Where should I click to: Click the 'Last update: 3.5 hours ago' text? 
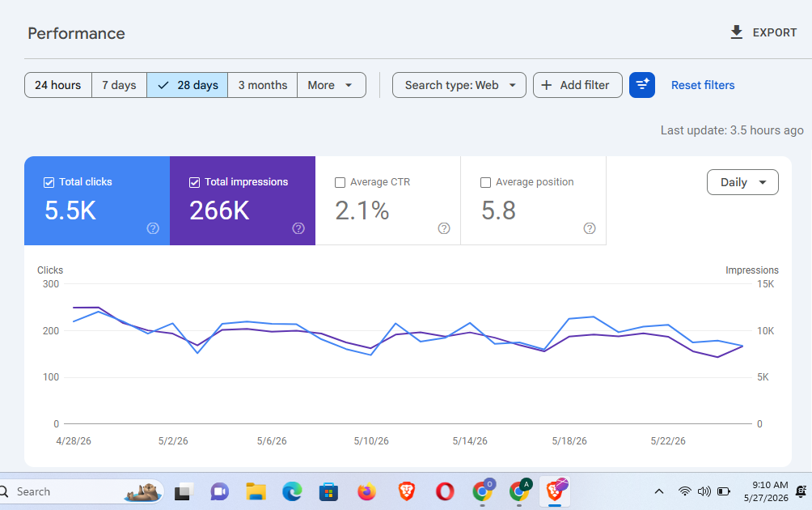tap(732, 130)
